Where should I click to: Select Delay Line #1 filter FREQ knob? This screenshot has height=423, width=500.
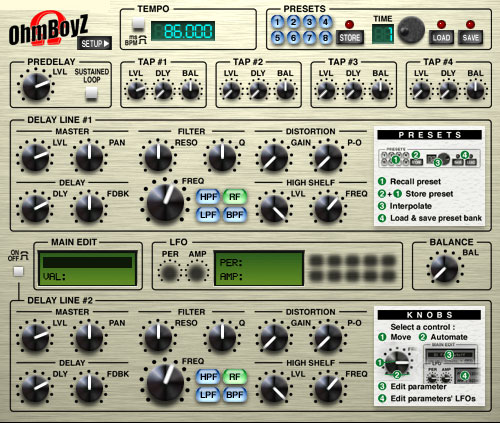[x=165, y=202]
